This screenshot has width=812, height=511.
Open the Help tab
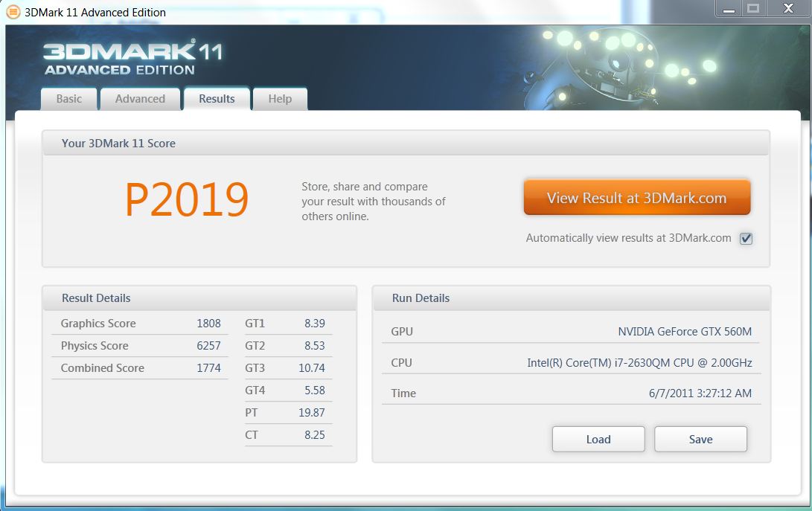click(280, 99)
